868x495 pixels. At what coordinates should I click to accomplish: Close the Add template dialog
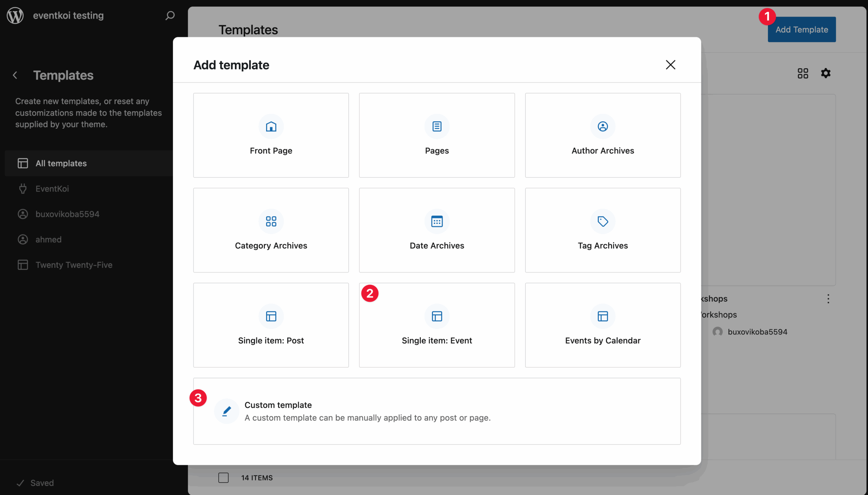670,65
